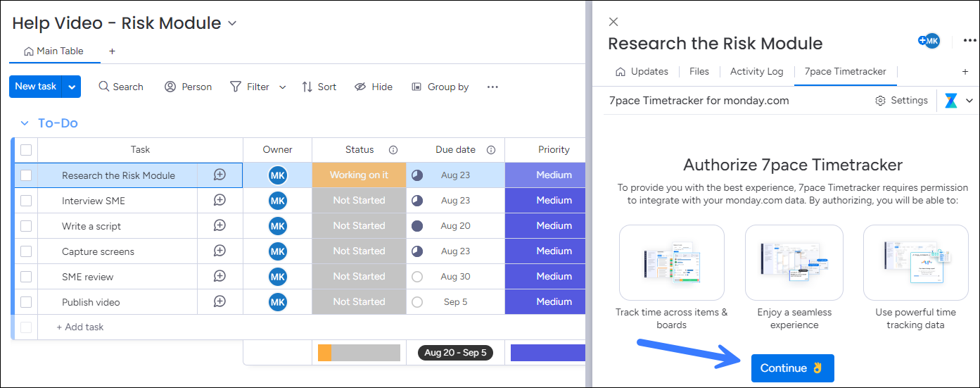
Task: Open the 7pace logo dropdown chevron
Action: click(x=969, y=101)
